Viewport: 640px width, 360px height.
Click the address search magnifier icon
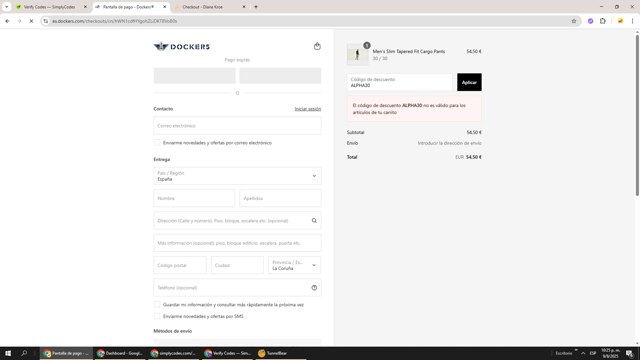(x=314, y=221)
